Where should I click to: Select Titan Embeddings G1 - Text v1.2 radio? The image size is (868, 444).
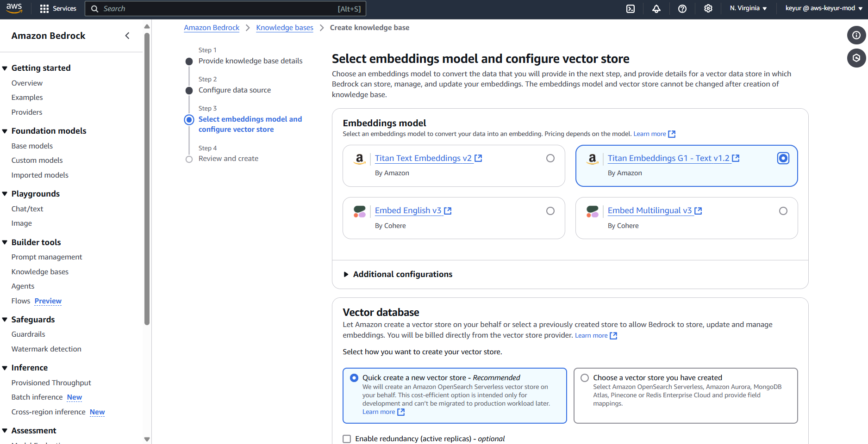(783, 158)
